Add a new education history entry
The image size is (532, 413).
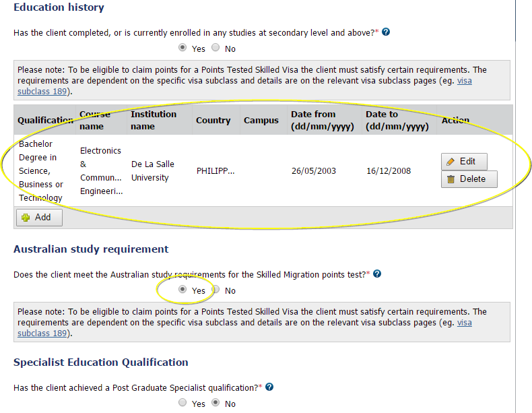(x=39, y=218)
